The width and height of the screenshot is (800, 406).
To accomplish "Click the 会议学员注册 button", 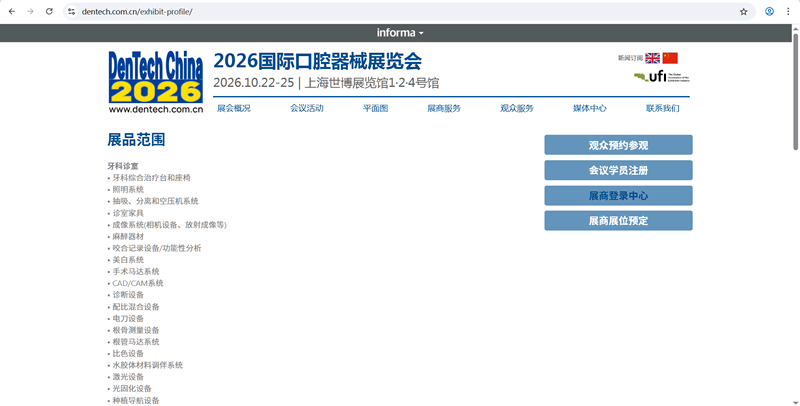I will pyautogui.click(x=618, y=170).
